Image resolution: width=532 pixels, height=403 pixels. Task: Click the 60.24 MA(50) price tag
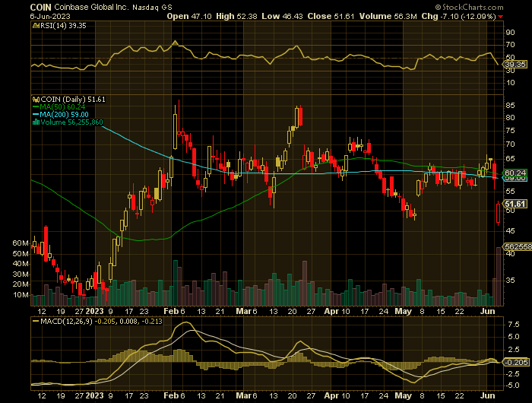pyautogui.click(x=515, y=173)
